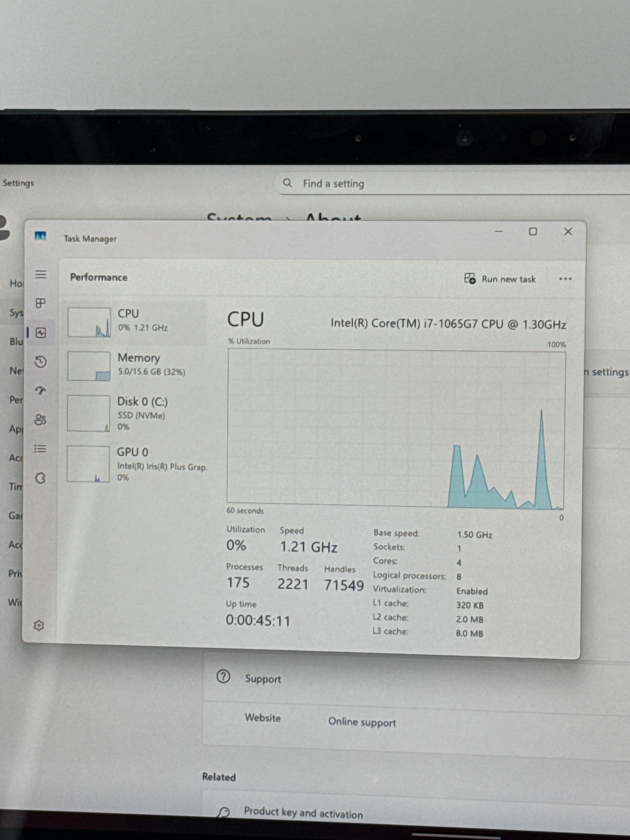Click the Virtualization Enabled value

pyautogui.click(x=472, y=591)
